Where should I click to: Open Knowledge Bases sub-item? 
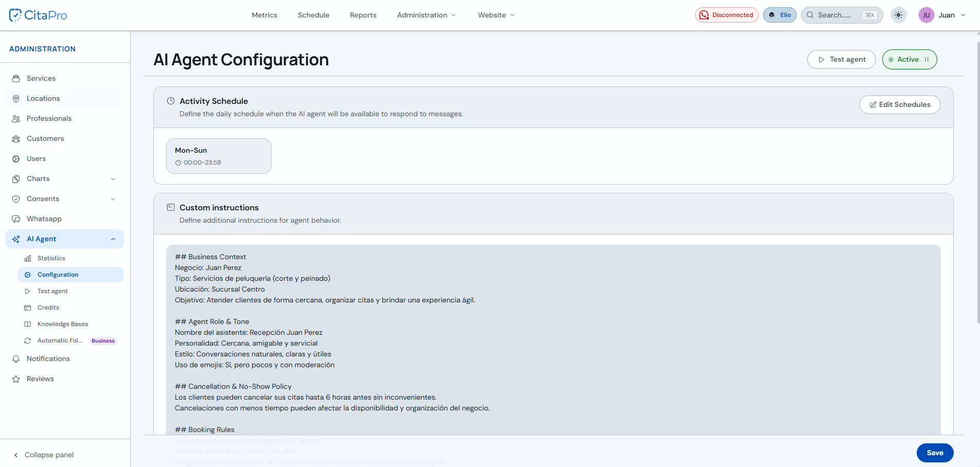click(70, 324)
